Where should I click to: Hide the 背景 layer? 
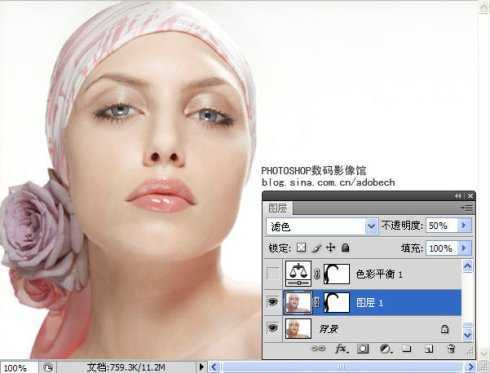pyautogui.click(x=273, y=328)
